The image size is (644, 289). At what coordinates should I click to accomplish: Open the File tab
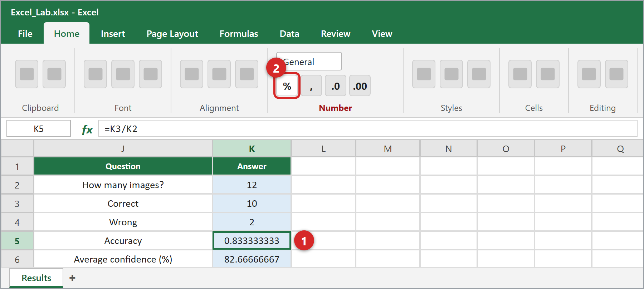[25, 34]
